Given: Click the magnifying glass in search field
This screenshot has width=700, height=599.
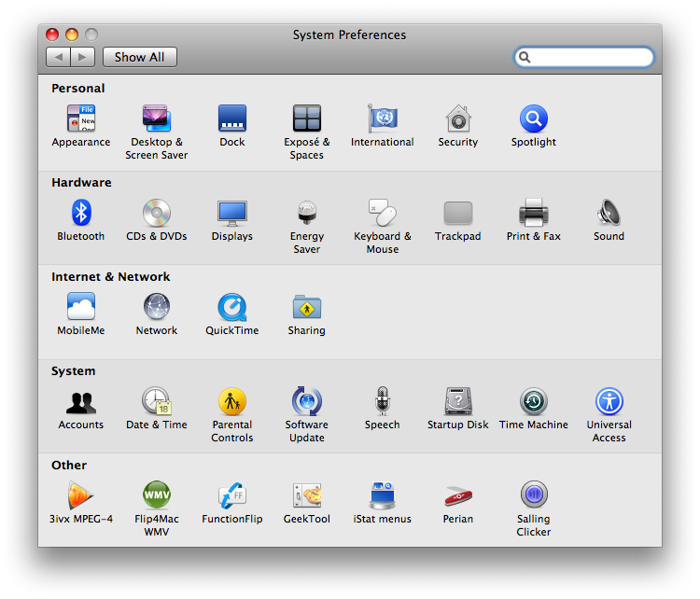Looking at the screenshot, I should tap(525, 57).
